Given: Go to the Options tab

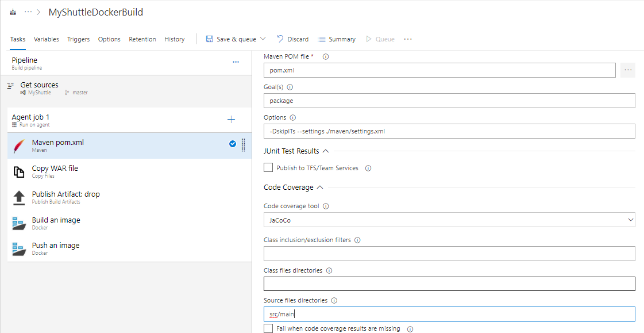Looking at the screenshot, I should [109, 39].
